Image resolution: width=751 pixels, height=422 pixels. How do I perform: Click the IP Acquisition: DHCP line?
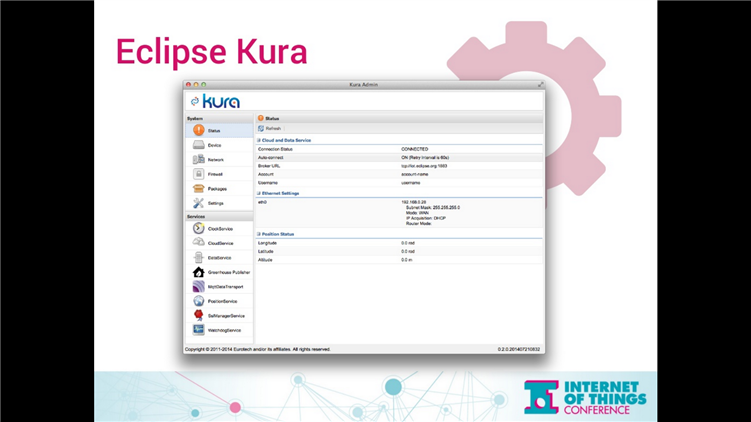click(x=426, y=218)
